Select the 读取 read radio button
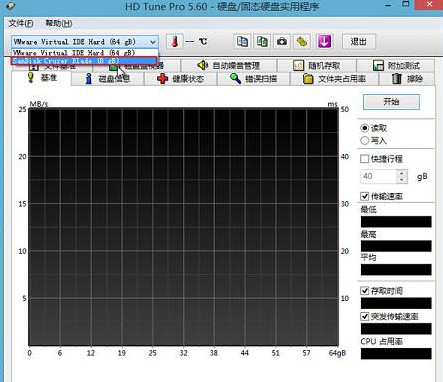The image size is (443, 382). point(365,128)
